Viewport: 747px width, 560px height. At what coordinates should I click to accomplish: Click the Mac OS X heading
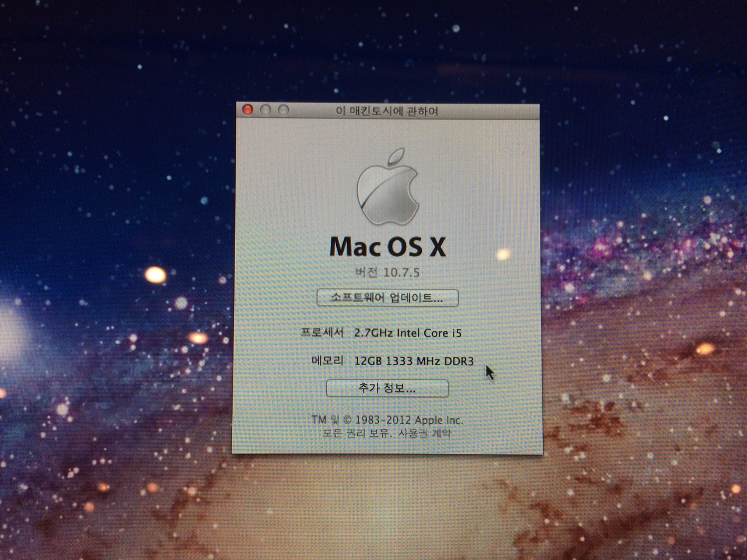coord(388,247)
